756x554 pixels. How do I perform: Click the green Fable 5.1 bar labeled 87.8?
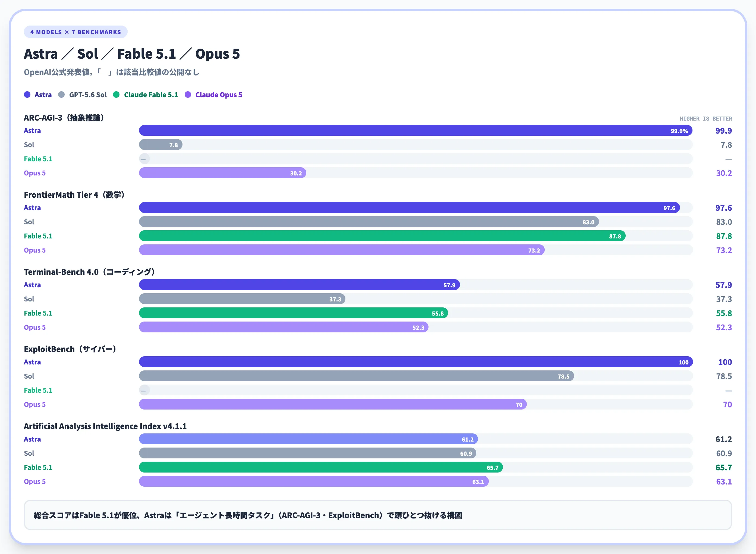[x=382, y=236]
